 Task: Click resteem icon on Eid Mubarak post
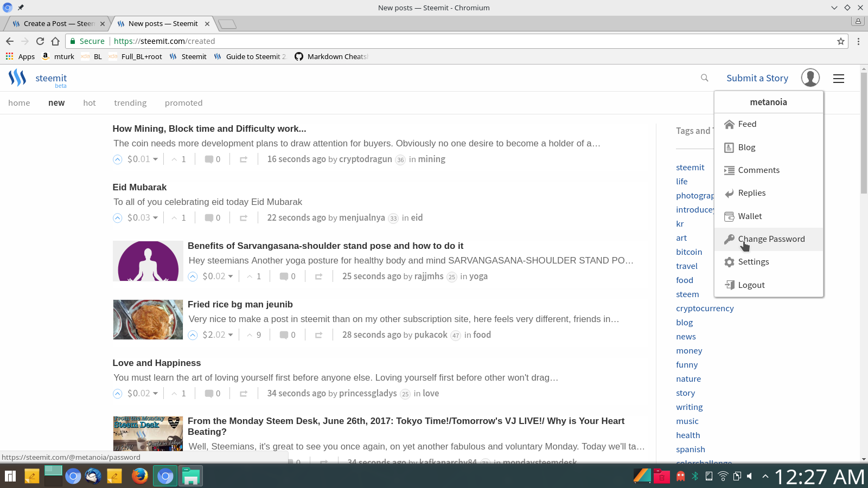point(244,218)
